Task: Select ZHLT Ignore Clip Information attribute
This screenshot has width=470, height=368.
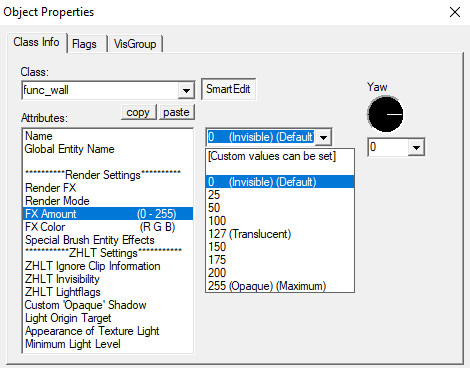Action: point(108,266)
